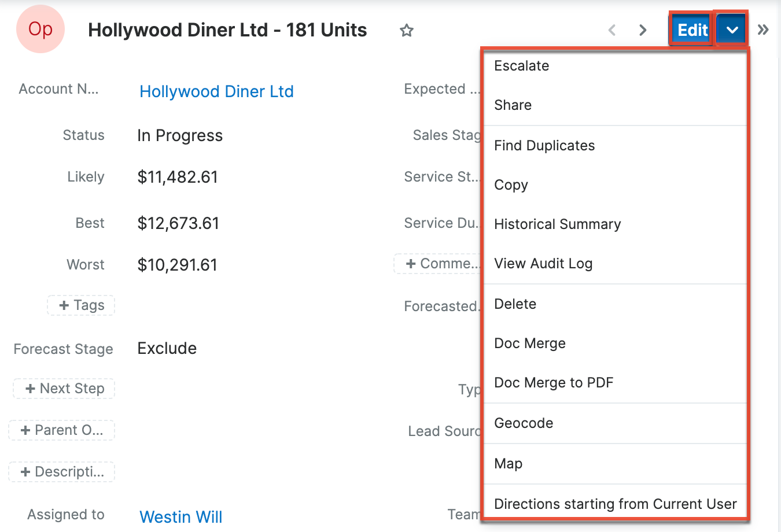Add a Next Step field value
781x532 pixels.
tap(64, 389)
